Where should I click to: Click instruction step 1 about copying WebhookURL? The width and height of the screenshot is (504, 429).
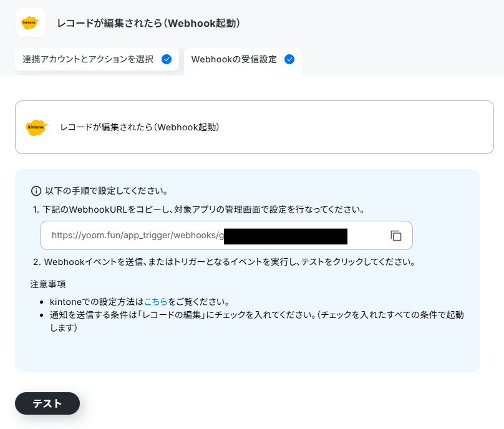coord(198,210)
